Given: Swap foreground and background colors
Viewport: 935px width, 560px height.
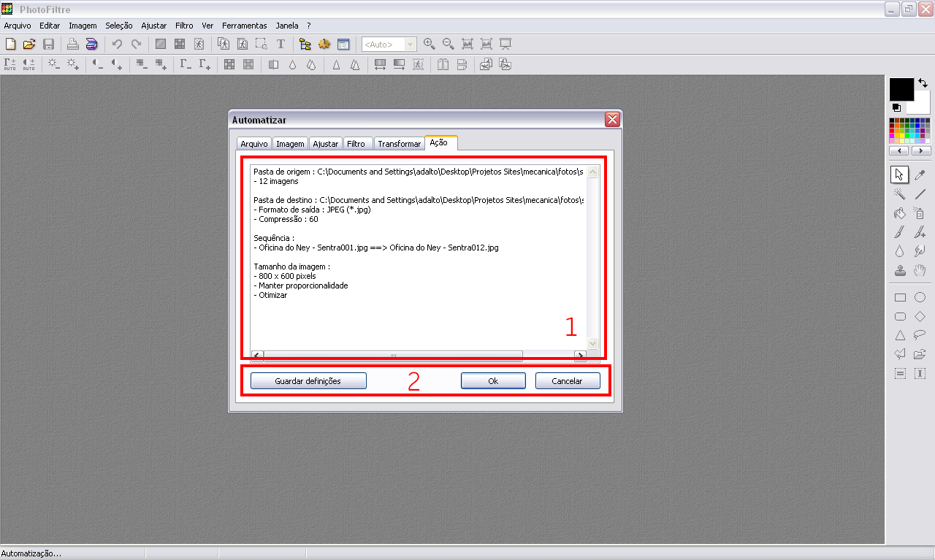Looking at the screenshot, I should pyautogui.click(x=923, y=83).
